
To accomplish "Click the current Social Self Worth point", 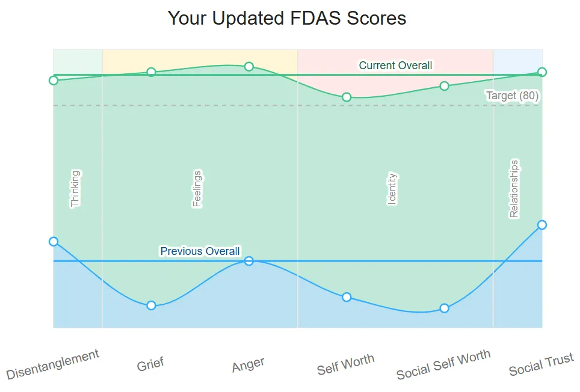I will pos(444,86).
